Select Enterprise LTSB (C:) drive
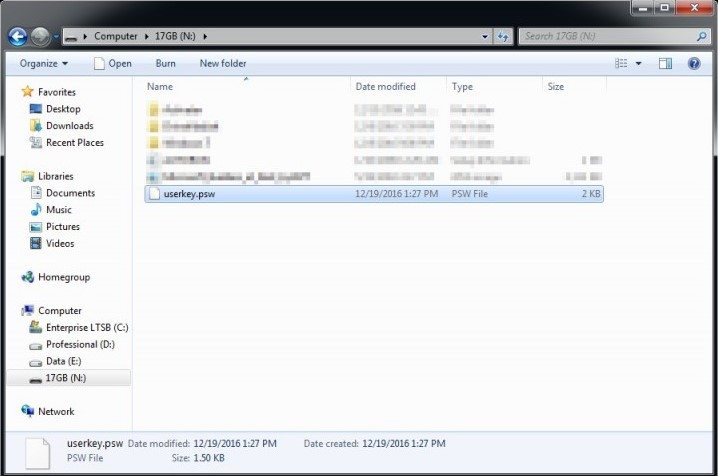The width and height of the screenshot is (718, 476). coord(86,327)
